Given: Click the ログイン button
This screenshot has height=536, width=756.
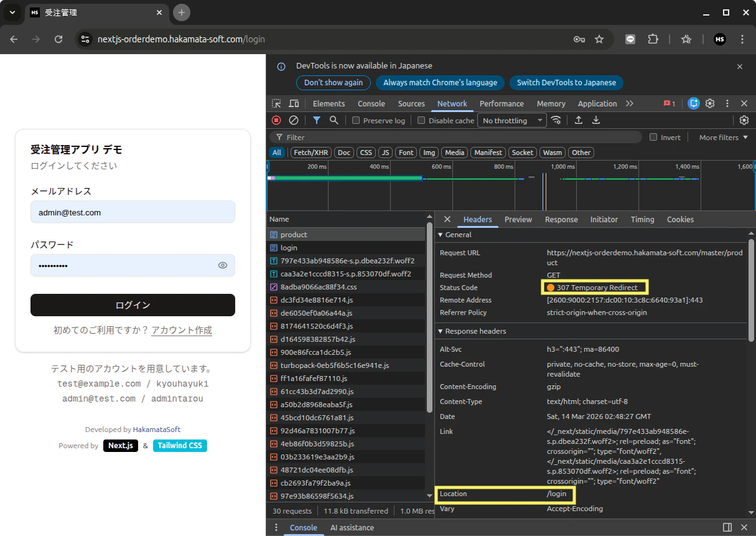Looking at the screenshot, I should coord(133,305).
